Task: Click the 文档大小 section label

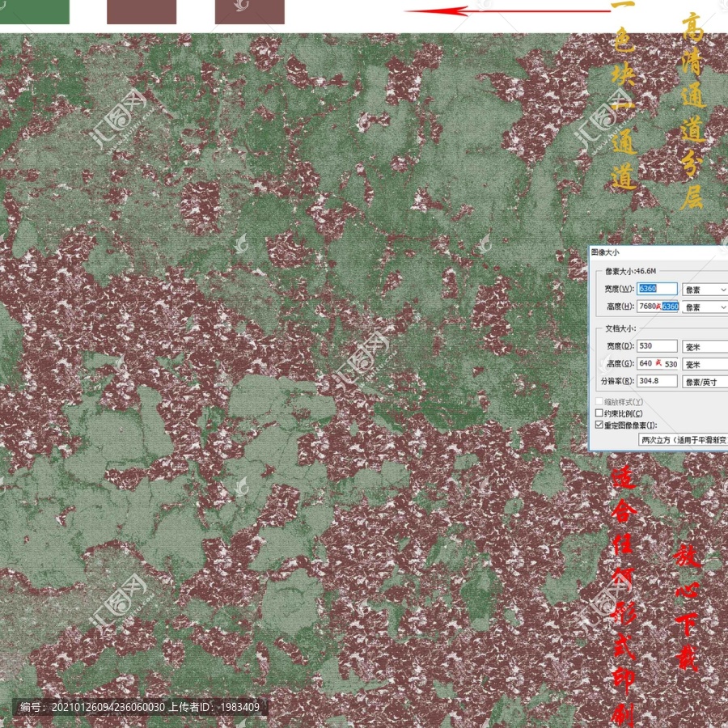Action: pos(620,328)
